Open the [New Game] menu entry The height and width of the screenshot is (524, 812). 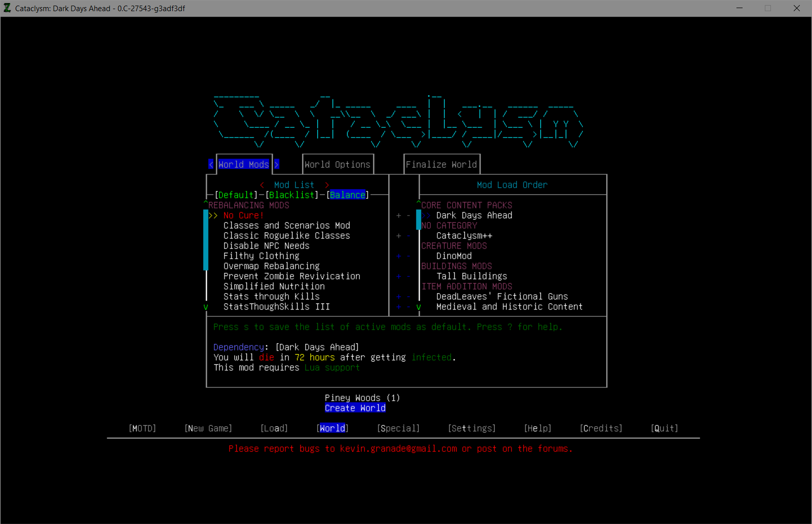(x=208, y=429)
